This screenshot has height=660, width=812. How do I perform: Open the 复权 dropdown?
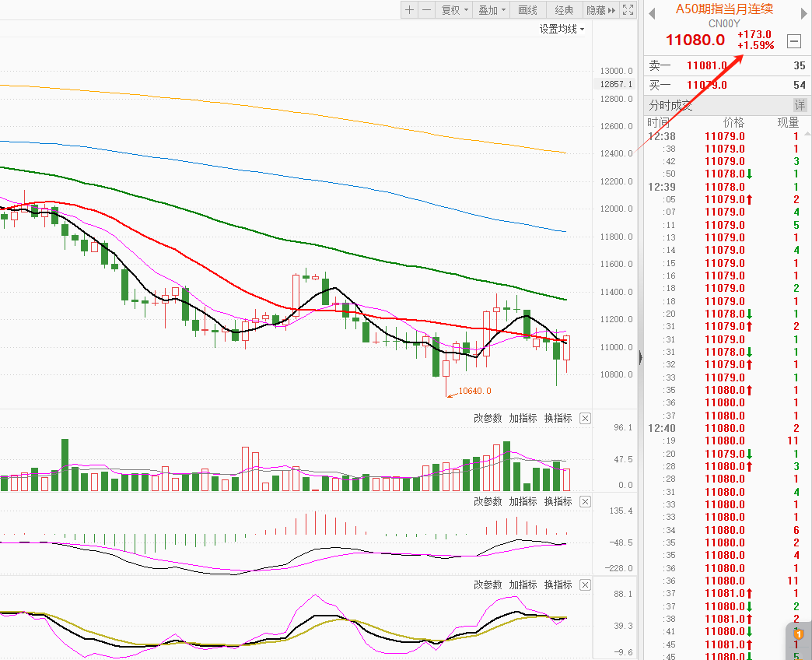click(454, 10)
